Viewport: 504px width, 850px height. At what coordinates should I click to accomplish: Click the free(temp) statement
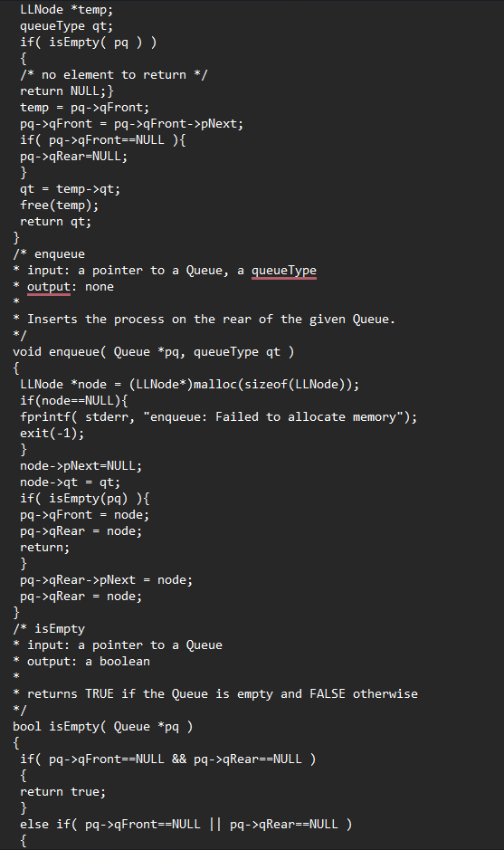[x=60, y=205]
